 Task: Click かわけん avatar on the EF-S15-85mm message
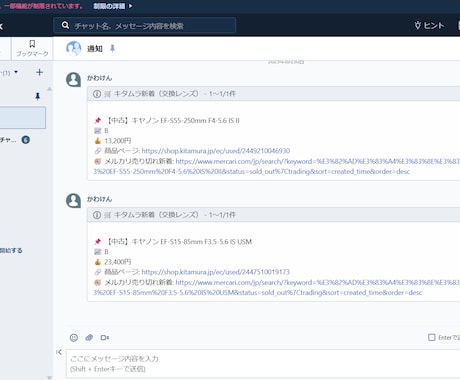73,201
